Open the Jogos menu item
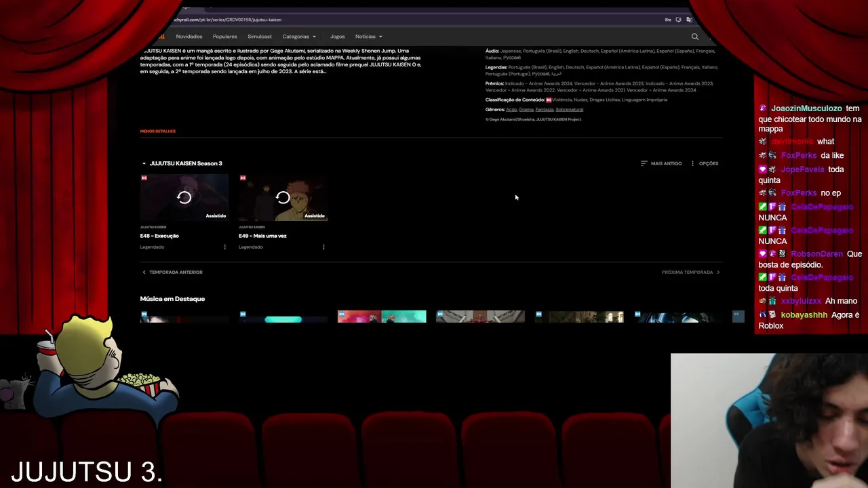This screenshot has height=488, width=868. (x=337, y=37)
